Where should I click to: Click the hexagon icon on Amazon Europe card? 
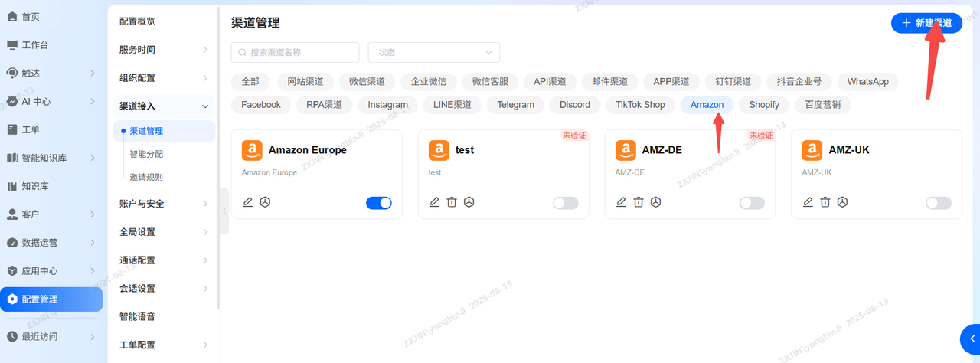[265, 202]
